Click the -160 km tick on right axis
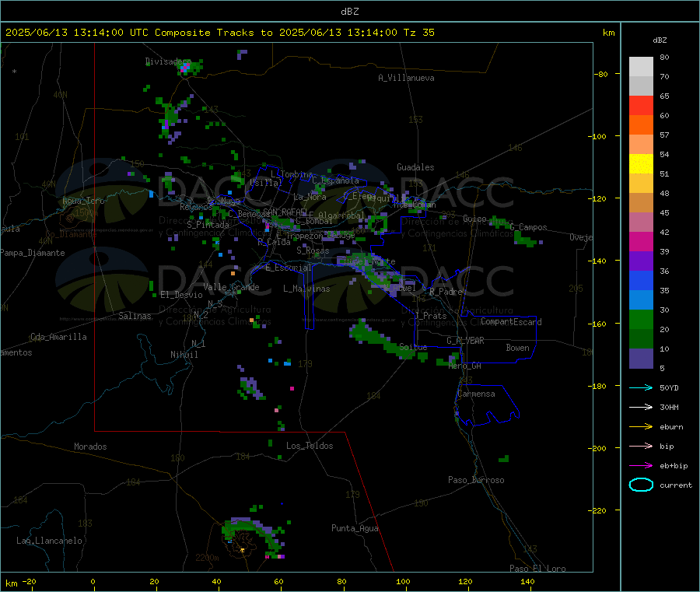The width and height of the screenshot is (700, 592). click(x=599, y=324)
